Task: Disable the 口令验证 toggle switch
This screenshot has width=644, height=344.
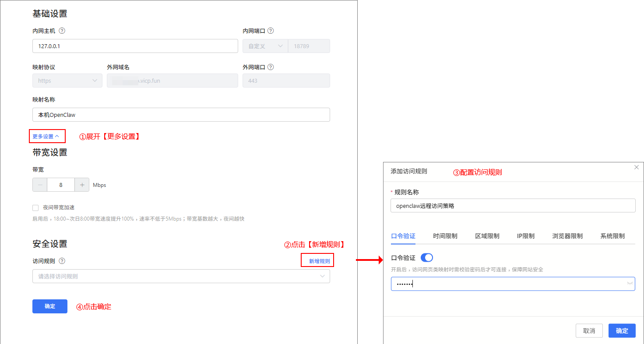Action: 426,257
